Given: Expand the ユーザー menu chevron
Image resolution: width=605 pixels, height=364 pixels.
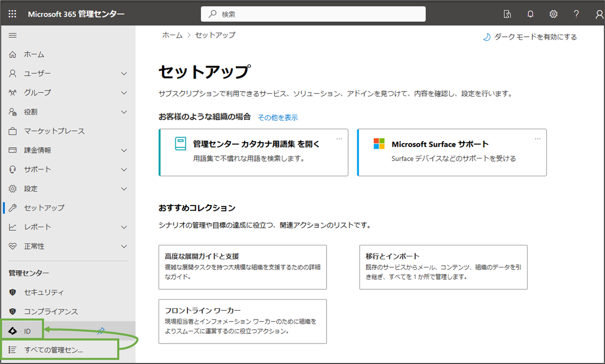Looking at the screenshot, I should pyautogui.click(x=124, y=74).
